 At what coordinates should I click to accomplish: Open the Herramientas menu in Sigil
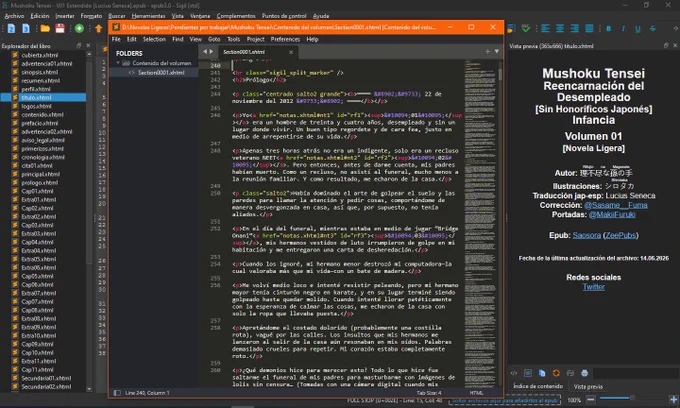pos(148,16)
